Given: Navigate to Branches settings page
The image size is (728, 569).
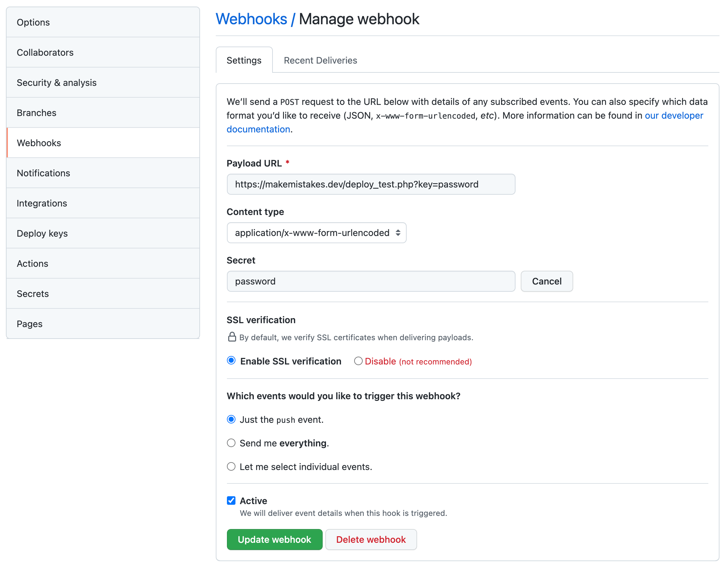Looking at the screenshot, I should (x=37, y=113).
